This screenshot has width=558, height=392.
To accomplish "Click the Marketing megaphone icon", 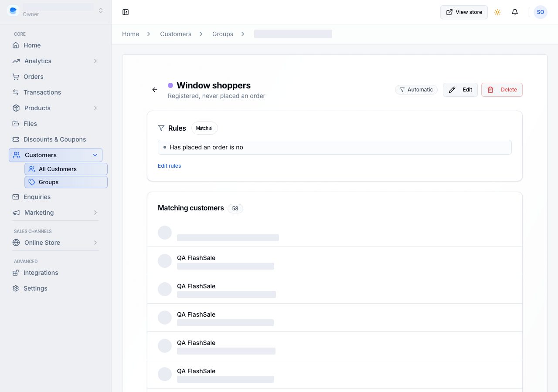I will pyautogui.click(x=16, y=213).
